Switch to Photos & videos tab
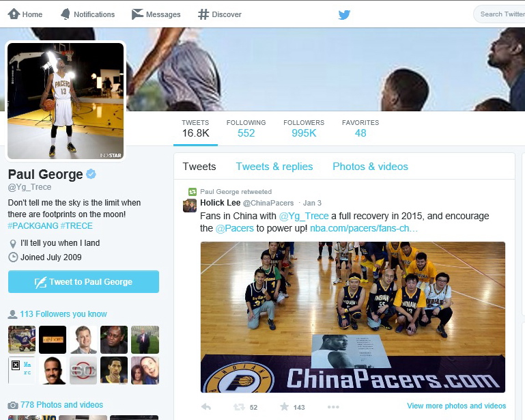 tap(370, 167)
